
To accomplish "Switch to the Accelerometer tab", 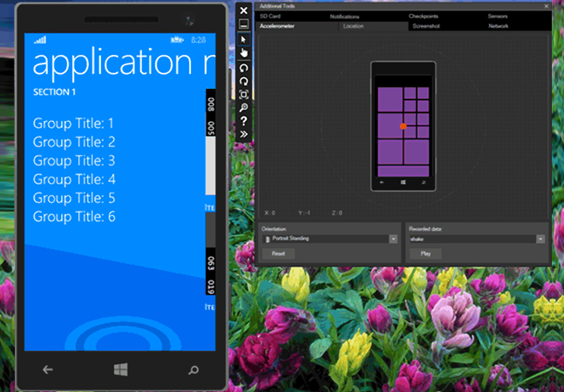I will (296, 26).
